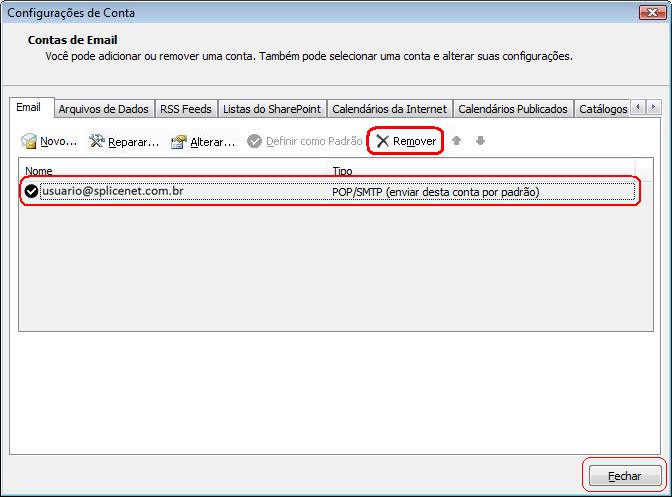Switch to the Email tab
672x497 pixels.
coord(29,108)
